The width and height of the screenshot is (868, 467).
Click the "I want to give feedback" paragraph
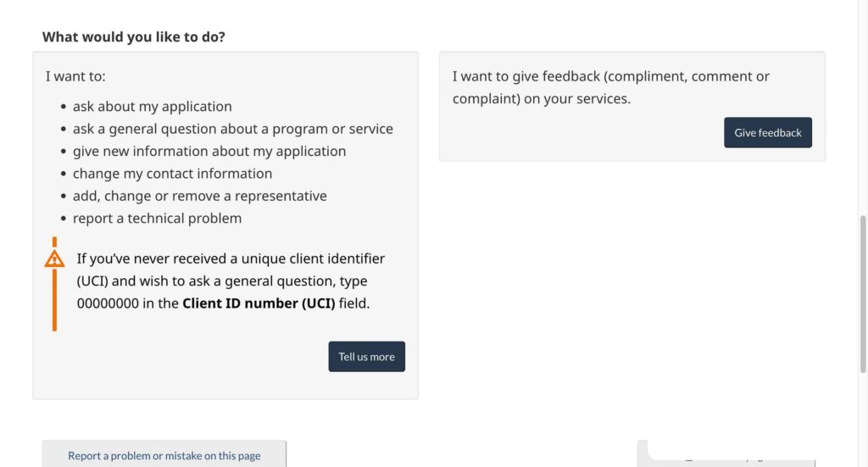(x=610, y=87)
